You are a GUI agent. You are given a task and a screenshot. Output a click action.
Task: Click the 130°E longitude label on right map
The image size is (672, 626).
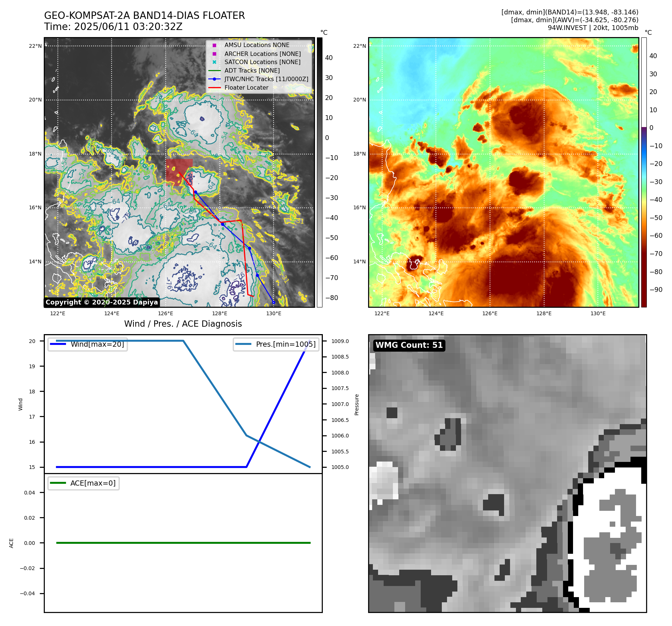pos(598,313)
